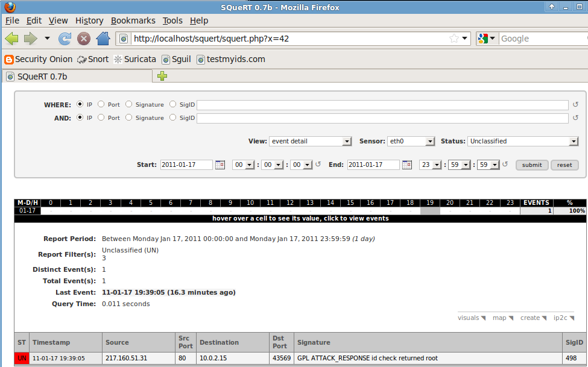The width and height of the screenshot is (588, 367).
Task: Open the Bookmarks menu
Action: pyautogui.click(x=133, y=20)
